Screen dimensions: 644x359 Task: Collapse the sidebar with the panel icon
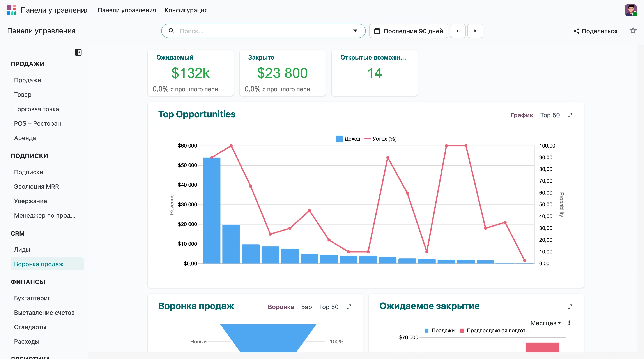78,53
